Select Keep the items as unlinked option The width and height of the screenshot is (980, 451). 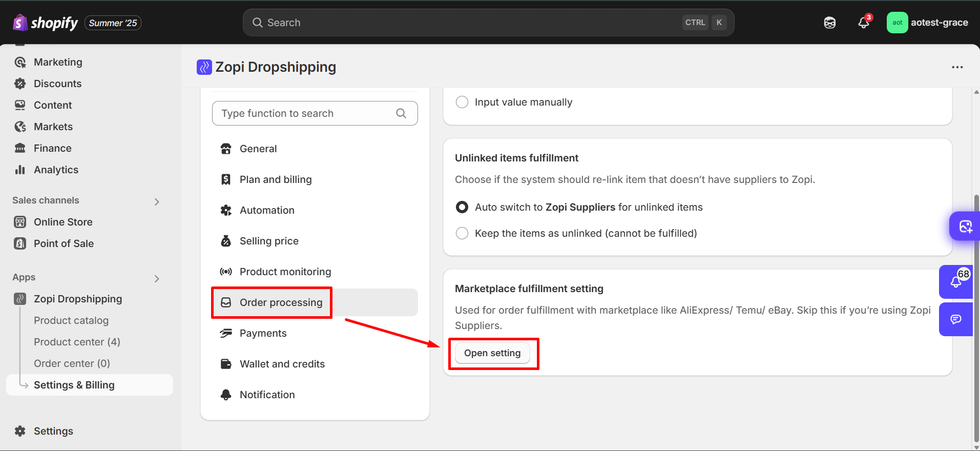pyautogui.click(x=462, y=233)
